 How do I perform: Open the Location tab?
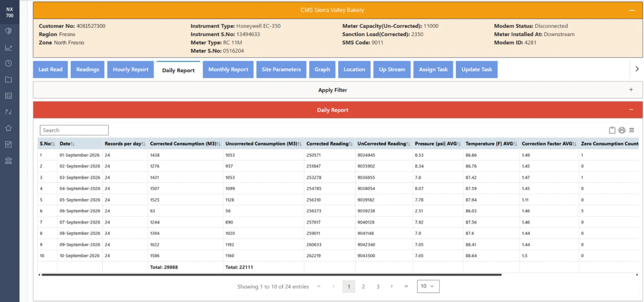(x=354, y=70)
